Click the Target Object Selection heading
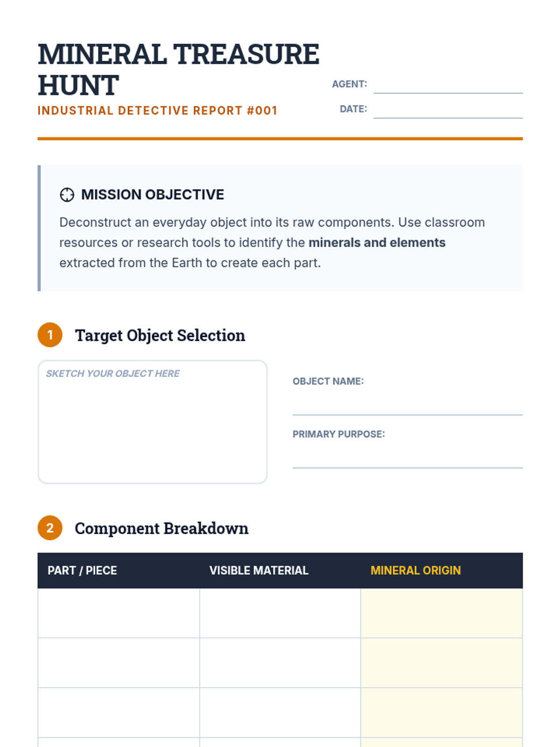The image size is (560, 747). coord(160,335)
